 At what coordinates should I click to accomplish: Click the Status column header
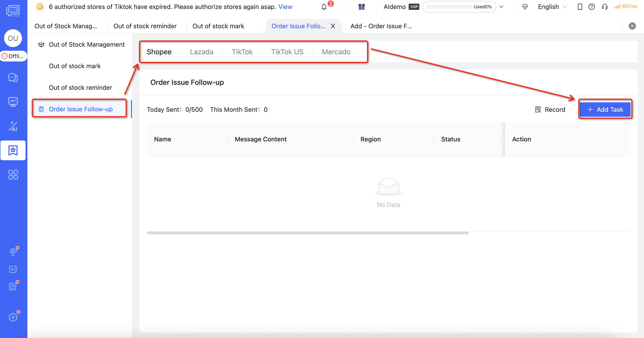[x=451, y=139]
